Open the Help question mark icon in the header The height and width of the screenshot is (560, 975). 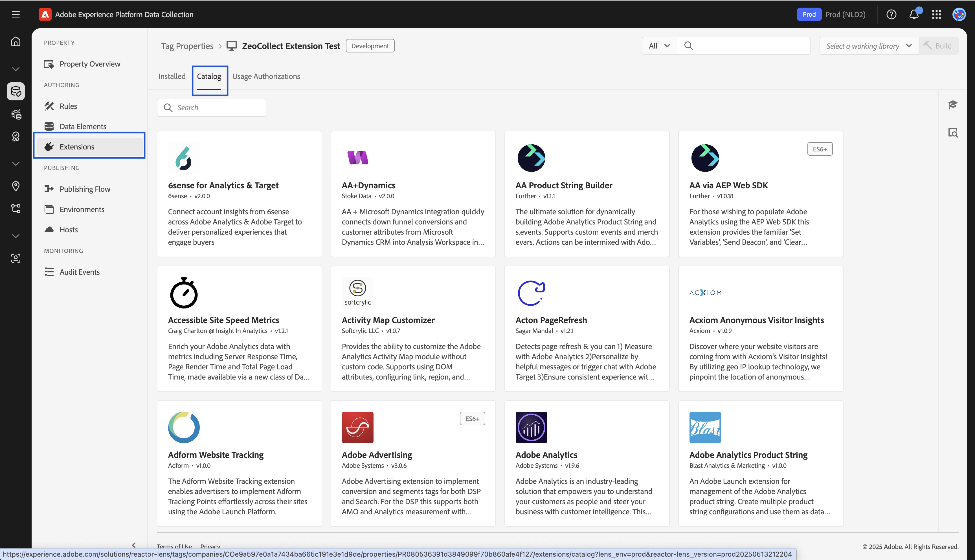pos(891,14)
